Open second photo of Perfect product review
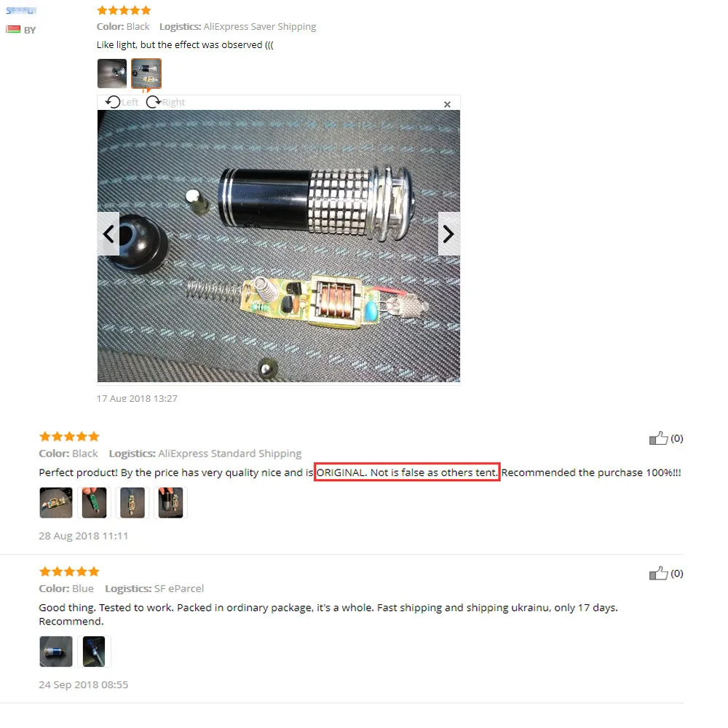The height and width of the screenshot is (728, 728). point(94,502)
